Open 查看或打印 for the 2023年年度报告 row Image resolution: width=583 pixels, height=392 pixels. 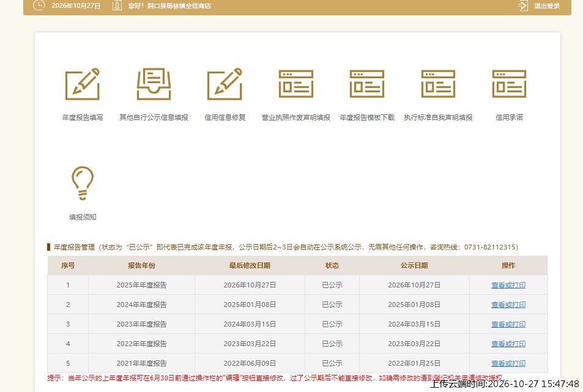tap(508, 324)
